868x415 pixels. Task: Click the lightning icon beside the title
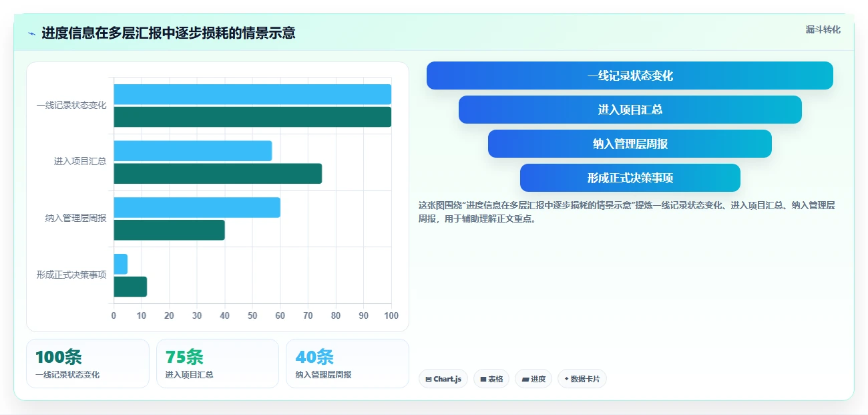point(31,33)
